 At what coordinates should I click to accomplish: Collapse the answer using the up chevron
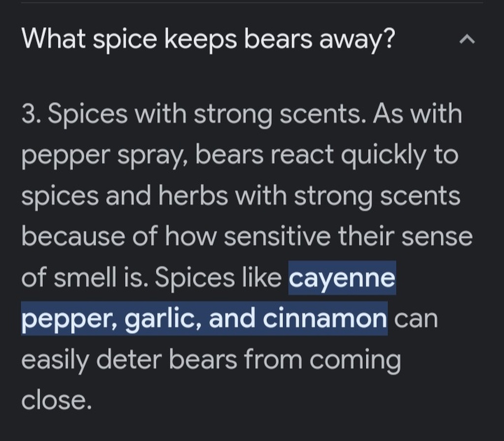(467, 39)
